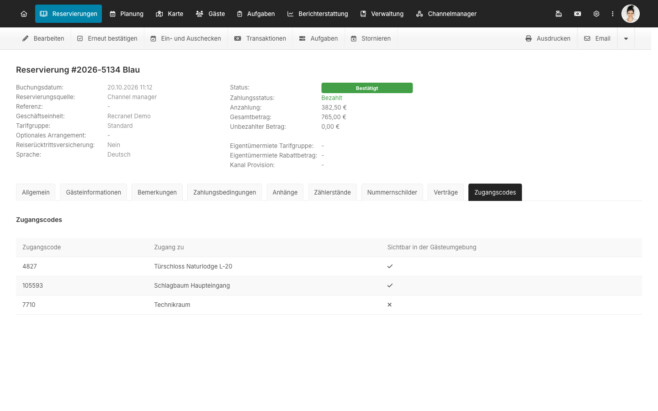Expand the dropdown arrow next to Email
The height and width of the screenshot is (411, 658).
point(626,39)
